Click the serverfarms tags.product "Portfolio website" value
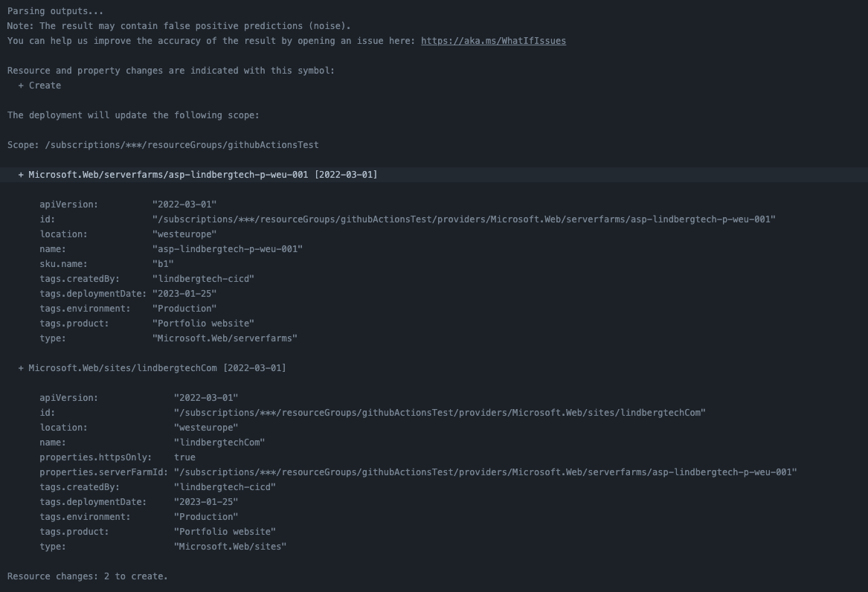This screenshot has width=868, height=592. (x=203, y=324)
